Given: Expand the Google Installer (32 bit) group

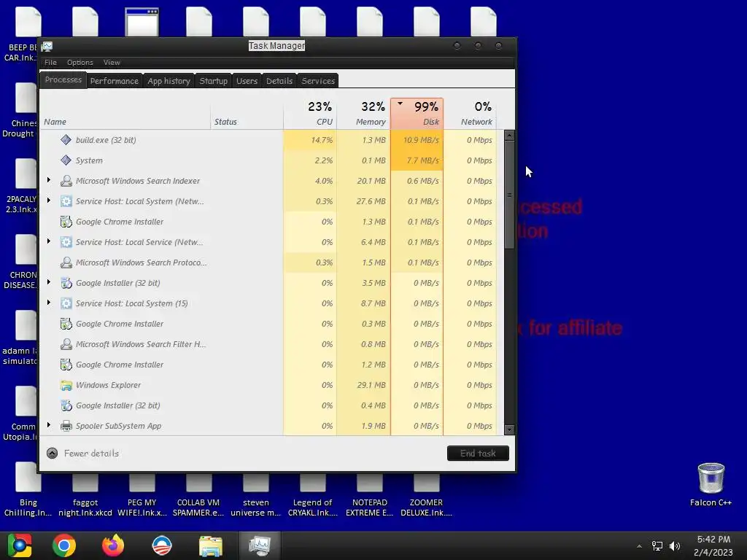Looking at the screenshot, I should tap(49, 282).
